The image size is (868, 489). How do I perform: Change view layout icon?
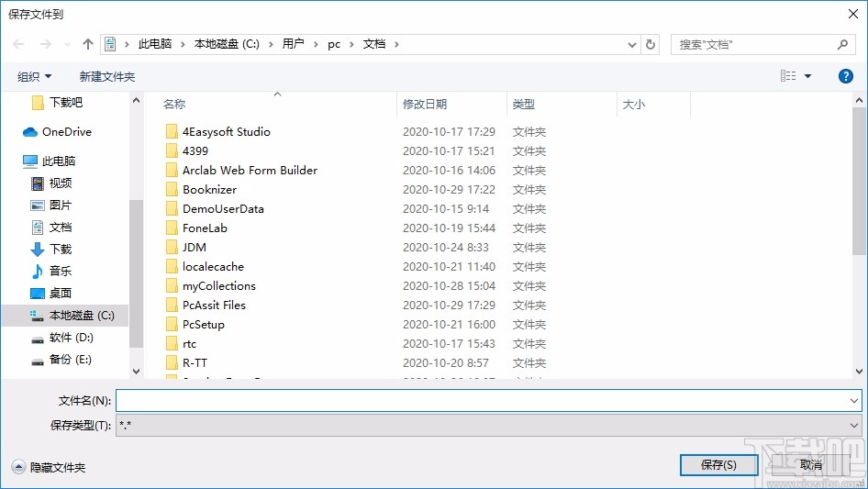(x=788, y=76)
